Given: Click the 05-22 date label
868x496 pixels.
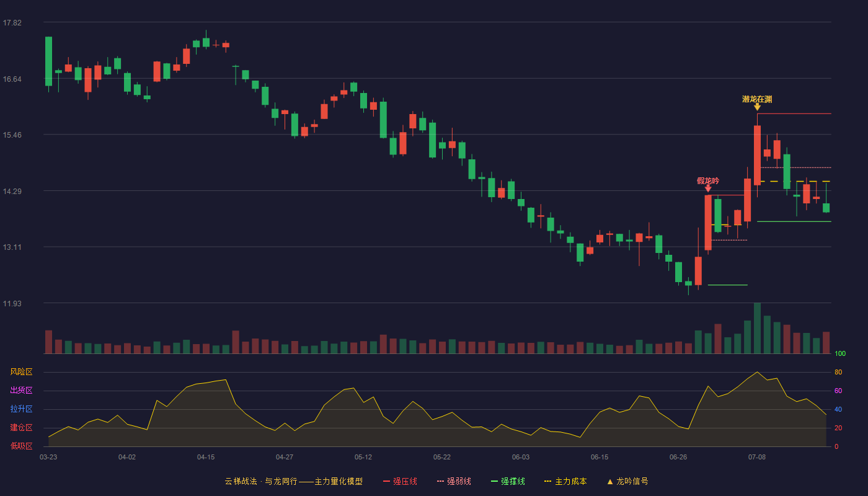Looking at the screenshot, I should (442, 457).
